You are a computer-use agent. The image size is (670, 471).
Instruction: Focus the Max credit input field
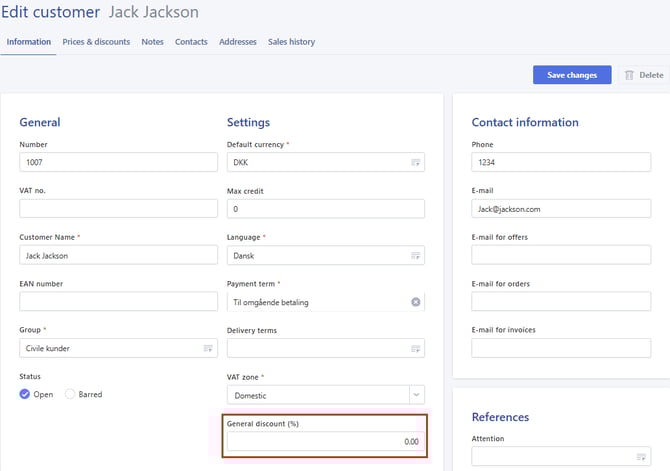pyautogui.click(x=325, y=209)
